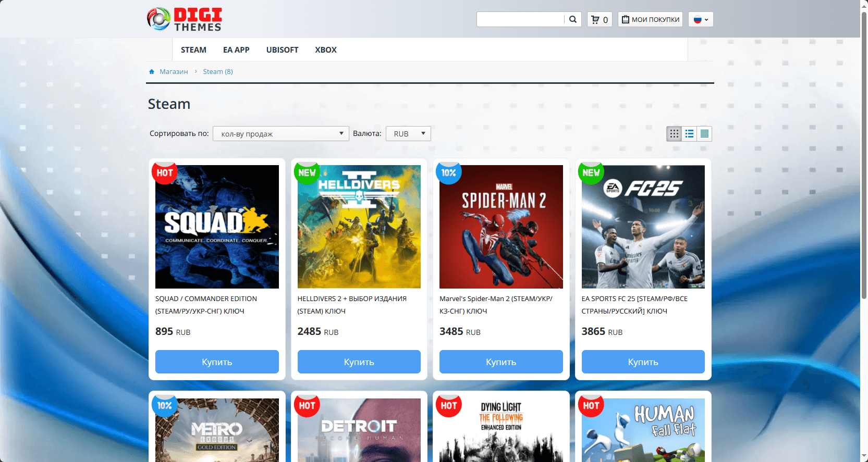Open the language flag dropdown
This screenshot has height=462, width=868.
(x=701, y=19)
